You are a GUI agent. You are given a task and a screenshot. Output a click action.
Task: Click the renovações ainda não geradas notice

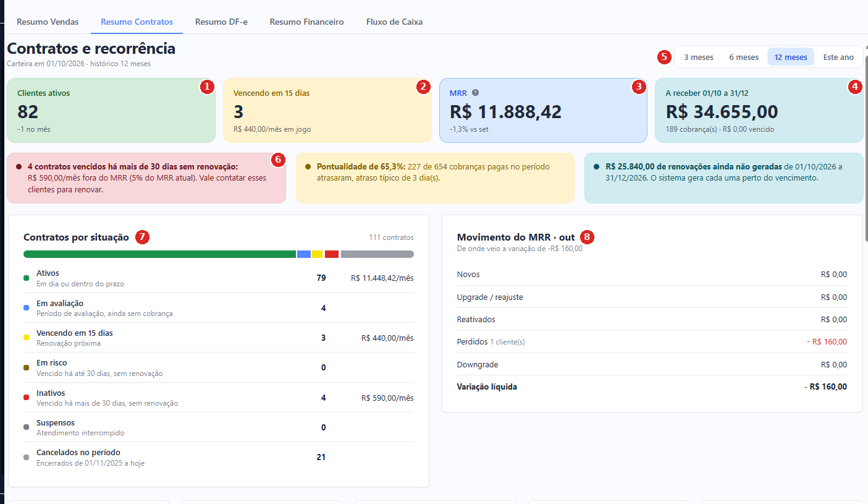(x=724, y=178)
